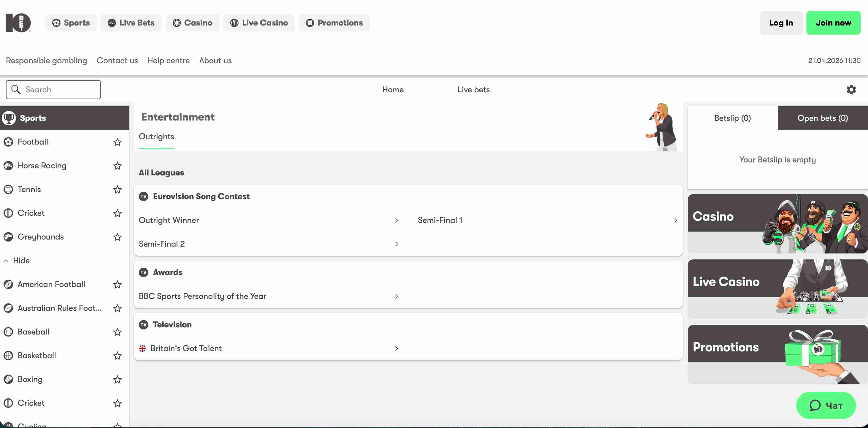The image size is (868, 428).
Task: Click the TV icon beside Awards
Action: 144,272
